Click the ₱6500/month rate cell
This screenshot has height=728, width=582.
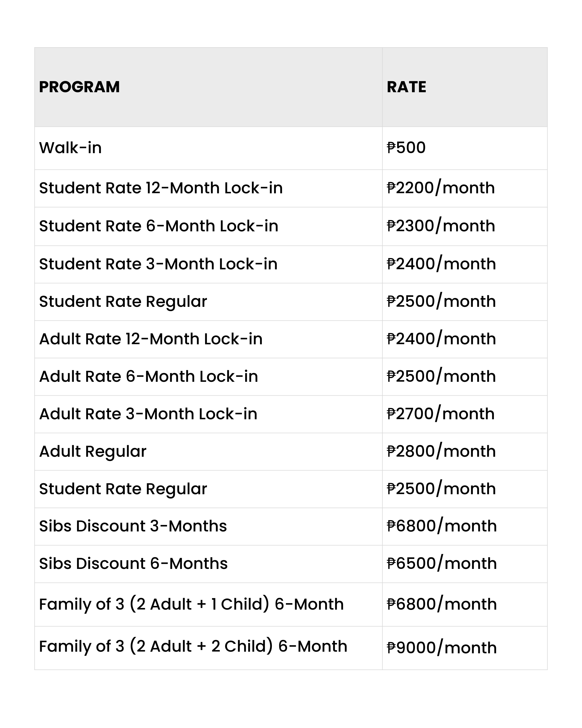coord(442,564)
